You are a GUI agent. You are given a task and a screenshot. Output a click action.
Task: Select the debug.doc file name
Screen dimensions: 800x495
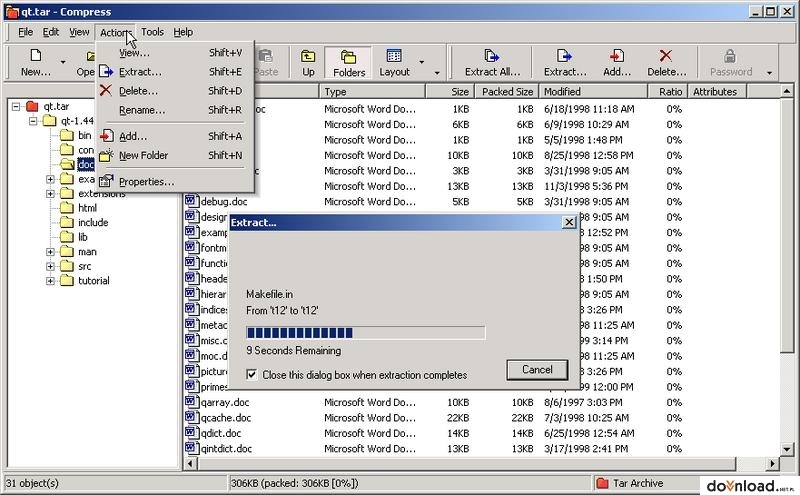(x=224, y=202)
